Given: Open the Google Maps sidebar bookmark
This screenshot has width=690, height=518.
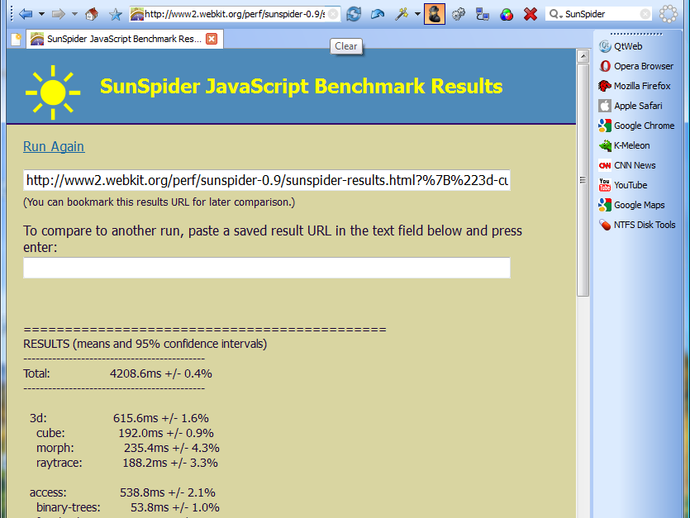Looking at the screenshot, I should 631,205.
